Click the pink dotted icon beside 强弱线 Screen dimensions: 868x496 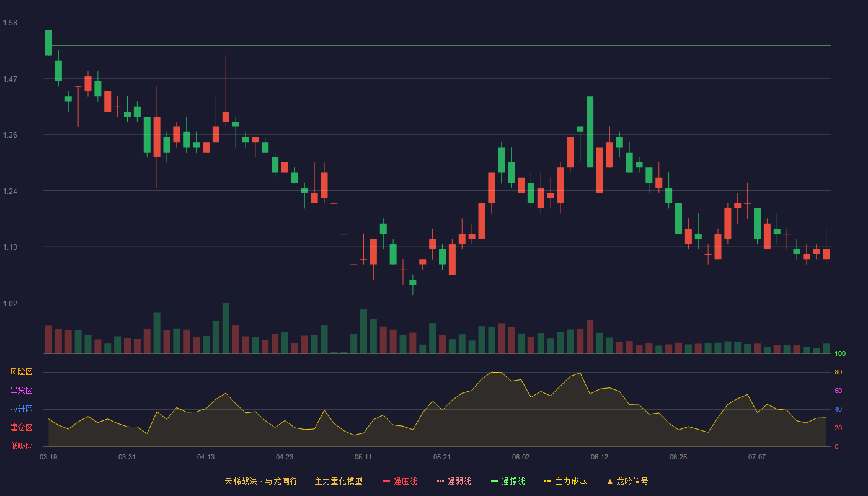(440, 481)
